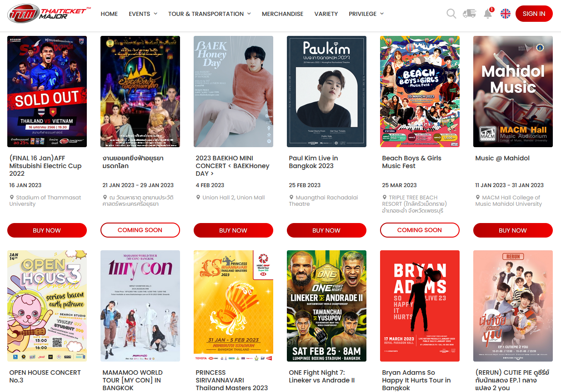Screen dimensions: 561x392
Task: Go to the Home menu item
Action: click(x=109, y=14)
